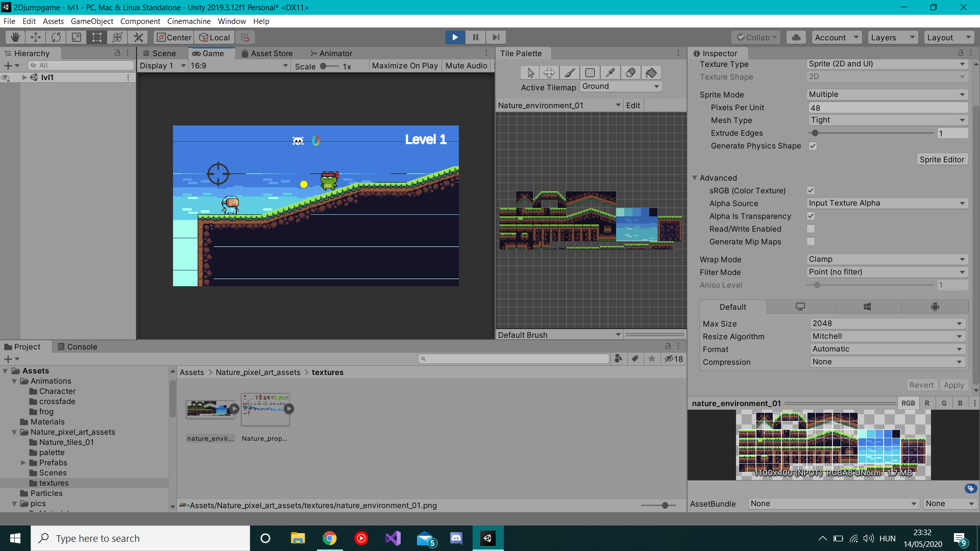Open the Component menu
Screen dimensions: 980x551
tap(140, 21)
